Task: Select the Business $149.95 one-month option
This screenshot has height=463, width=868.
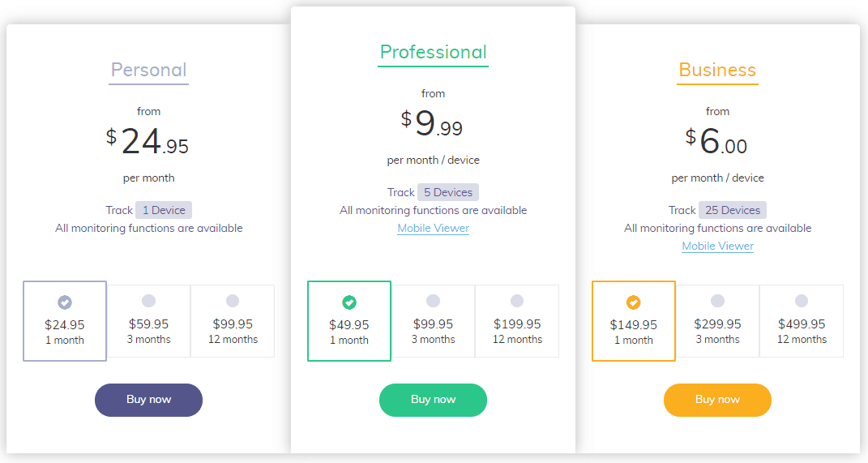Action: tap(634, 321)
